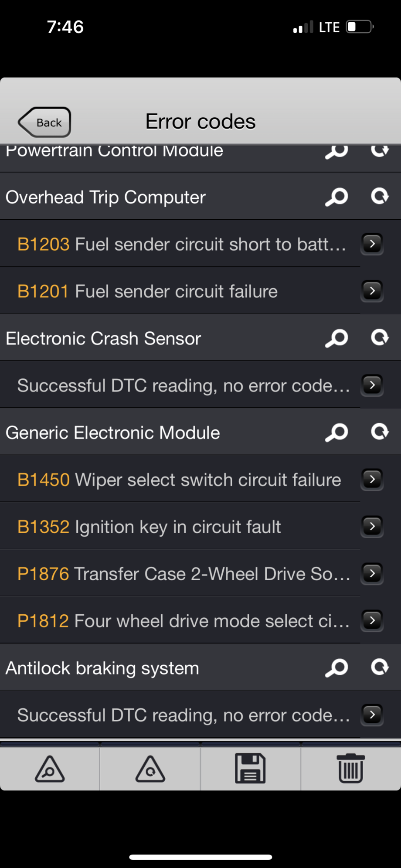This screenshot has width=401, height=868.
Task: Search Antilock braking system codes
Action: 336,668
